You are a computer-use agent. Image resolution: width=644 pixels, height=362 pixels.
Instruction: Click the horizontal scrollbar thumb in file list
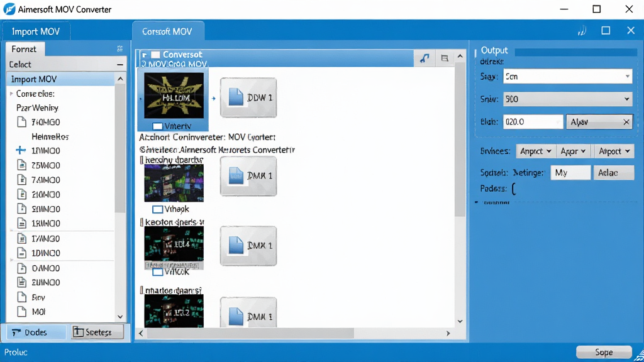[250, 333]
